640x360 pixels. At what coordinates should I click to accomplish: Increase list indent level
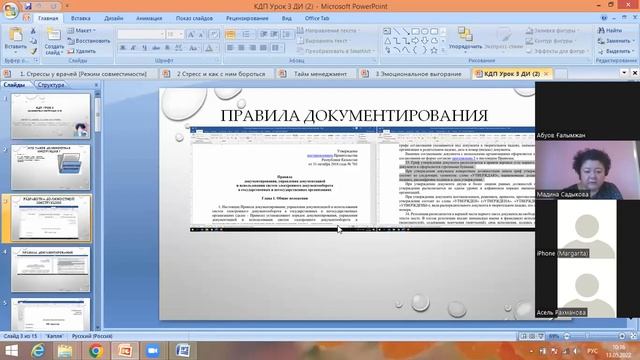pyautogui.click(x=274, y=35)
